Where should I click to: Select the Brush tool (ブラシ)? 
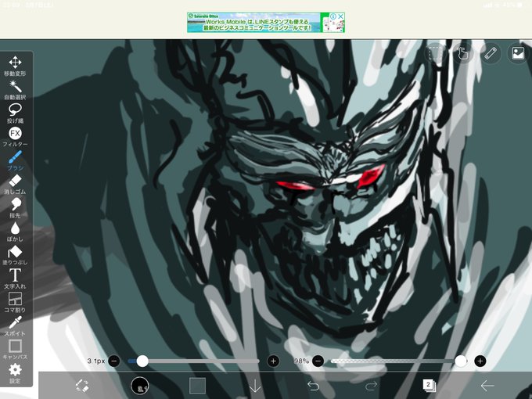15,160
